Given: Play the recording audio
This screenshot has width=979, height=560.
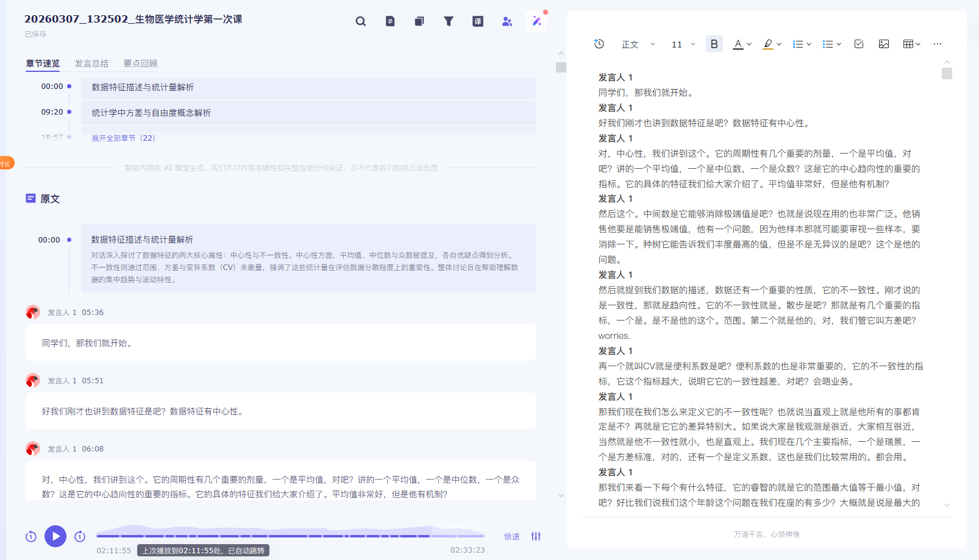Looking at the screenshot, I should 55,536.
